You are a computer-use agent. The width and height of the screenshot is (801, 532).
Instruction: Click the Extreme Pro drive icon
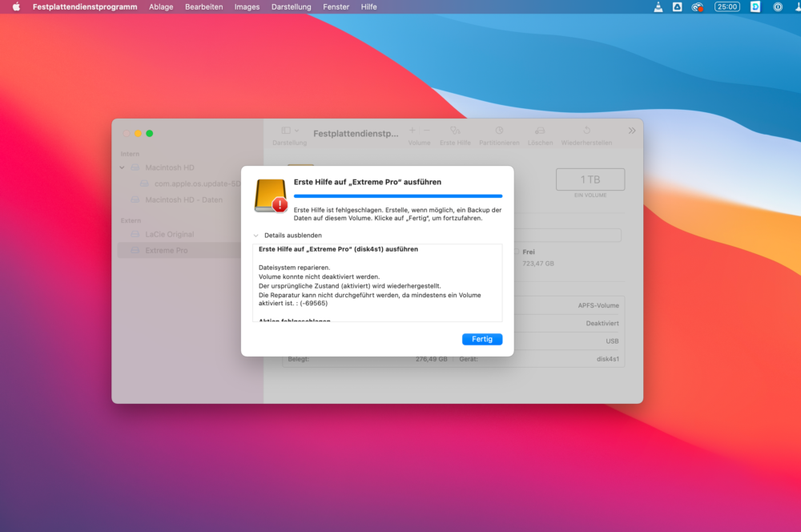pyautogui.click(x=135, y=251)
